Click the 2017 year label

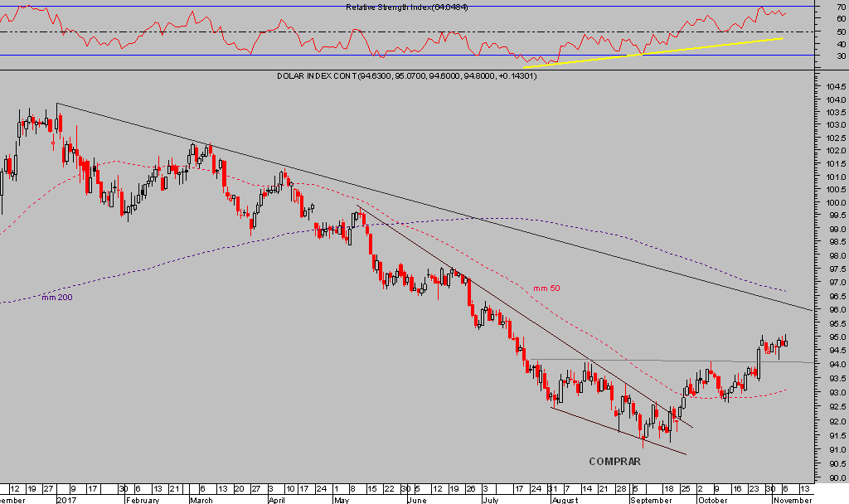click(66, 500)
